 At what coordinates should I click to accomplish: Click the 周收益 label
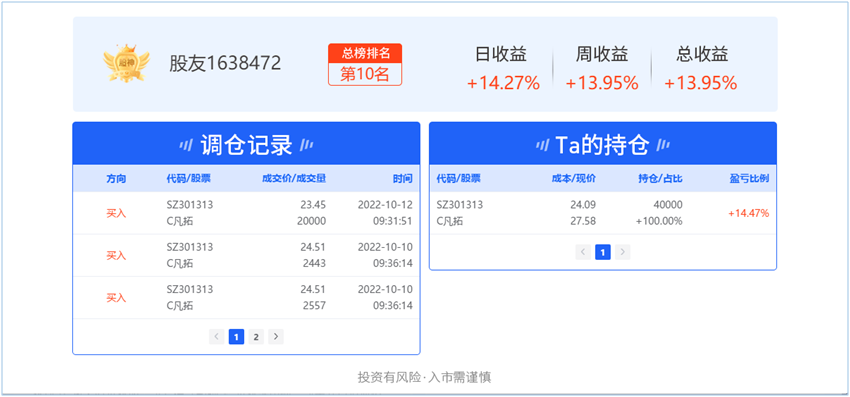602,54
